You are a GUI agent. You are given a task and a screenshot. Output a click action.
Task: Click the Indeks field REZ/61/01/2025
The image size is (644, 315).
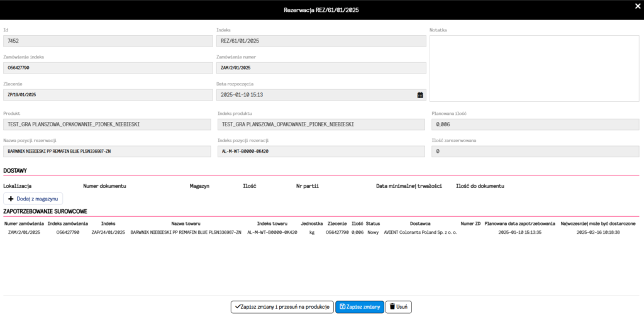coord(320,41)
